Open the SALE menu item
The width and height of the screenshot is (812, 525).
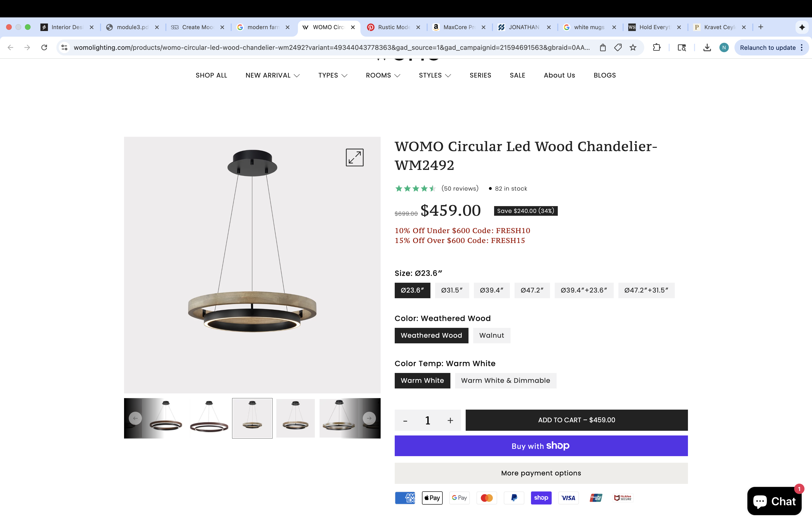(517, 75)
